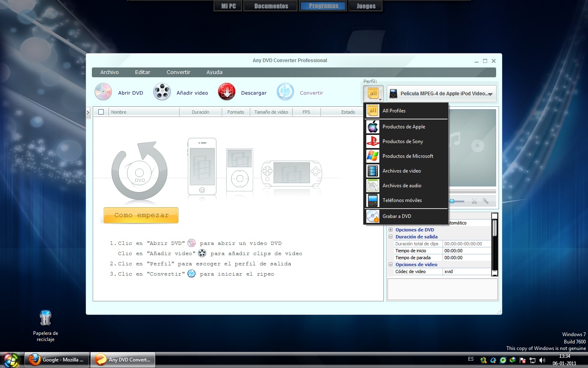Expand Opciones de DVD section
Viewport: 588px width, 368px height.
pyautogui.click(x=390, y=230)
